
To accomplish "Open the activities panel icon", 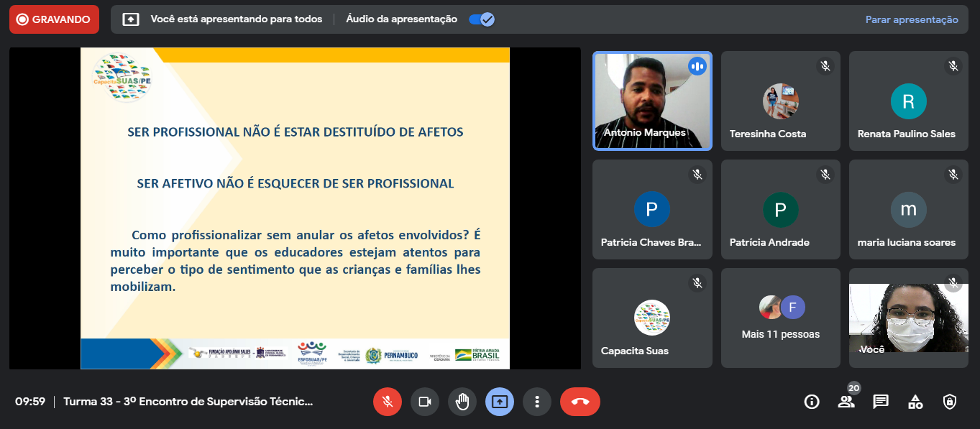I will click(915, 402).
